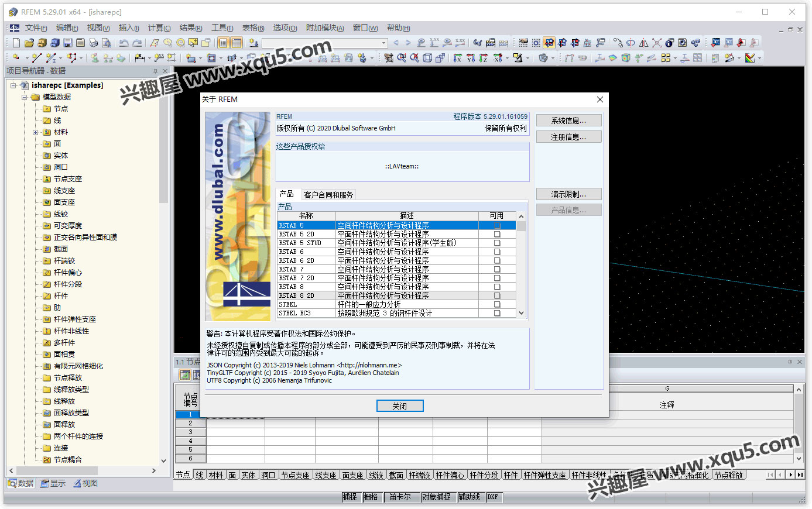Click the color-scale panel icon at toolbar end
Image resolution: width=812 pixels, height=509 pixels.
pos(750,58)
